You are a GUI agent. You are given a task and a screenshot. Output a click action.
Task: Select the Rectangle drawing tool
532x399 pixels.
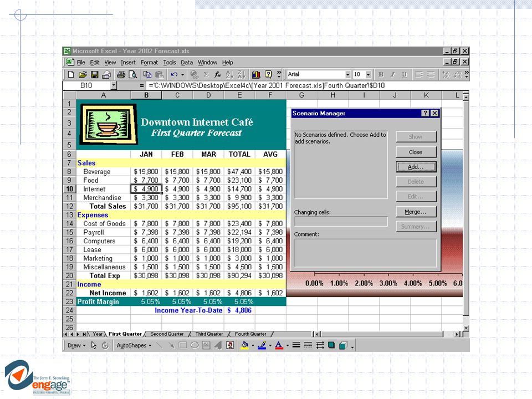[183, 345]
